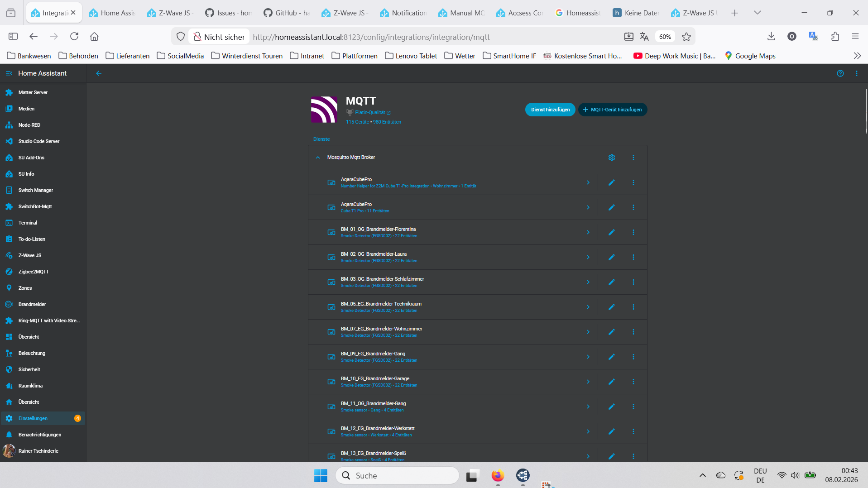Edit the BM_02_OG_Brandmelder-Laura device
The image size is (868, 488).
point(612,257)
